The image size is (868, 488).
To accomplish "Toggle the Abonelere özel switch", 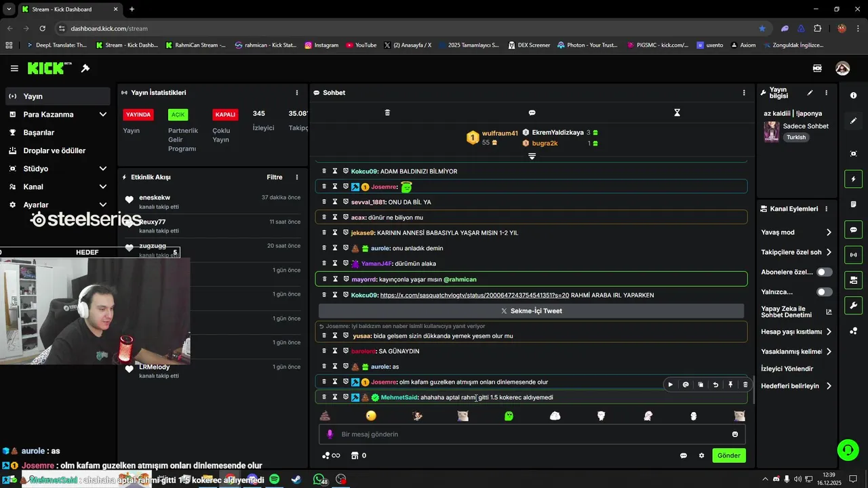I will (825, 272).
